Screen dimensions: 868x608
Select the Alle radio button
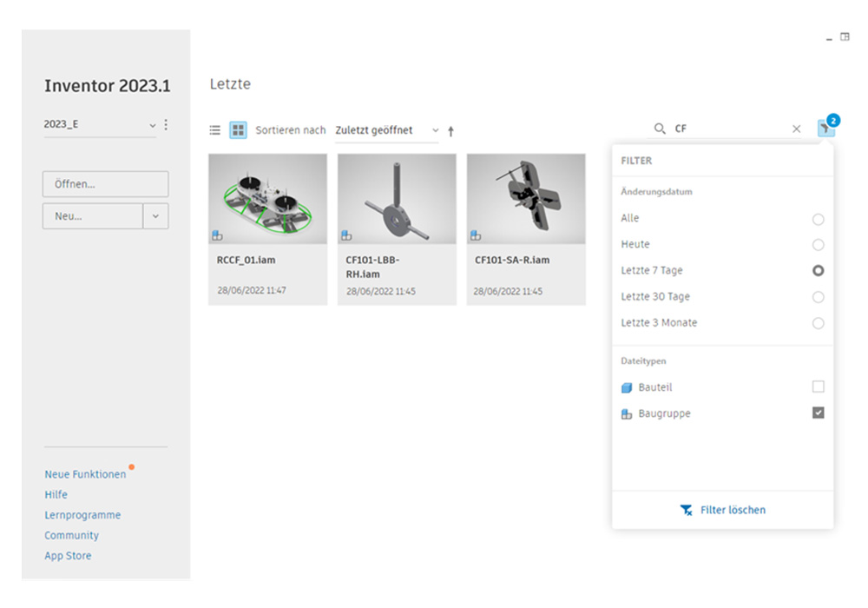pyautogui.click(x=818, y=219)
